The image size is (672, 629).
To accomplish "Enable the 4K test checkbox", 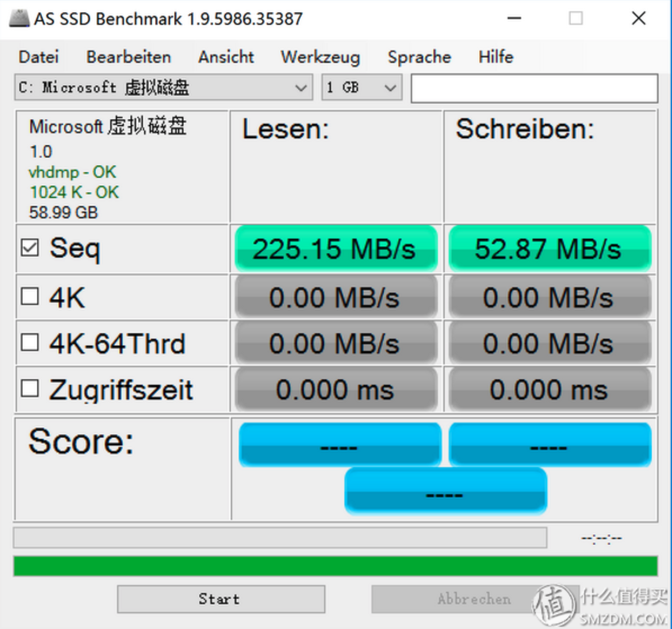I will (30, 296).
